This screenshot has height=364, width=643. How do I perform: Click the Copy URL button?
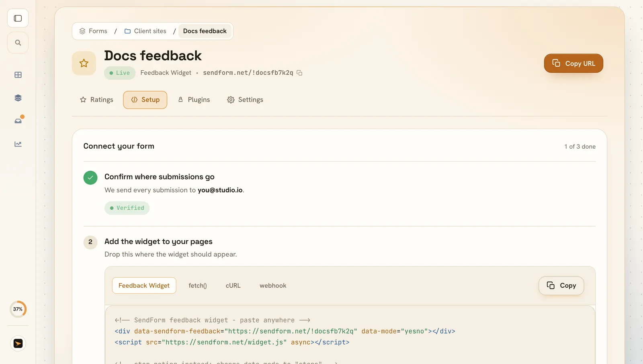[573, 63]
